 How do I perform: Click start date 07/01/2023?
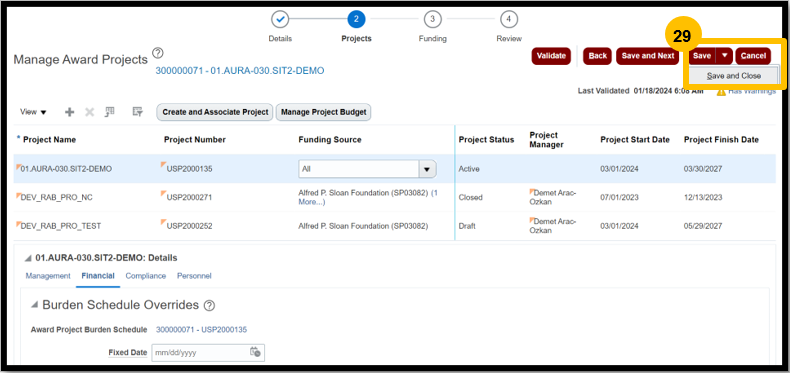pos(619,198)
